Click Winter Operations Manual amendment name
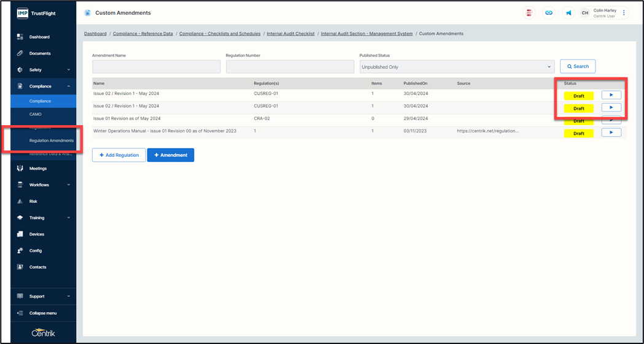The height and width of the screenshot is (344, 644). pyautogui.click(x=165, y=131)
